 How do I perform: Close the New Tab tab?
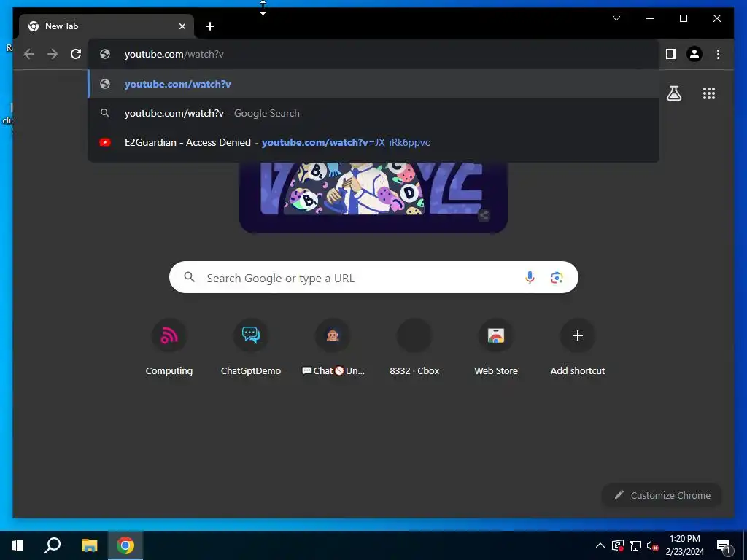pyautogui.click(x=182, y=26)
